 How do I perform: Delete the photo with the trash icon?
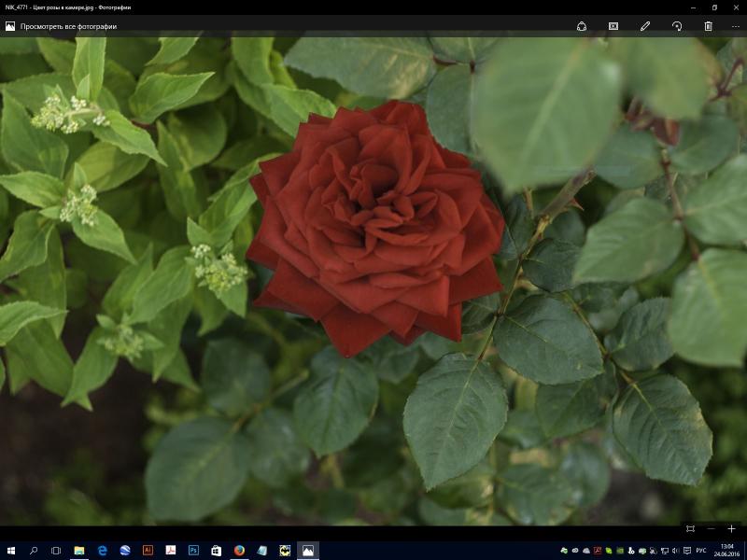(709, 27)
